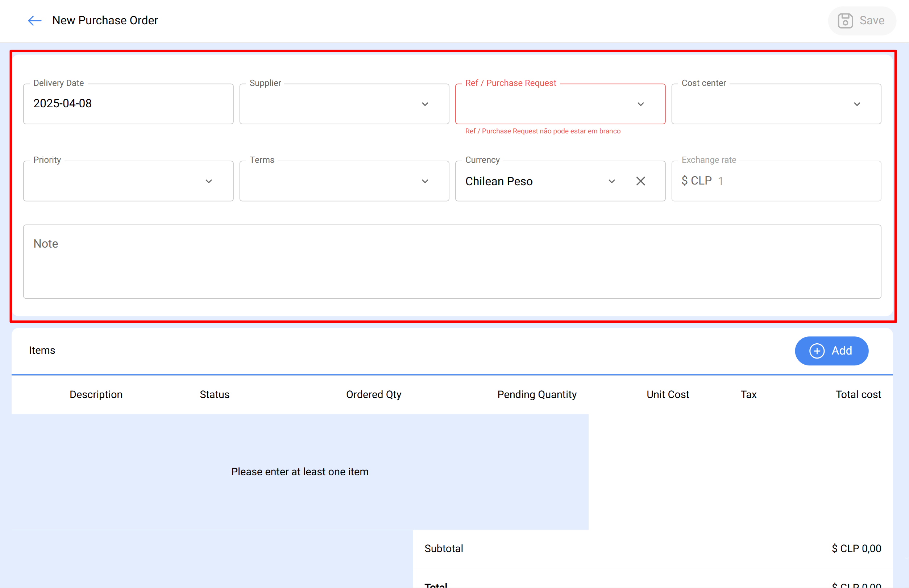Click the 'Please enter at least one item' message
The width and height of the screenshot is (909, 588).
[x=300, y=472]
